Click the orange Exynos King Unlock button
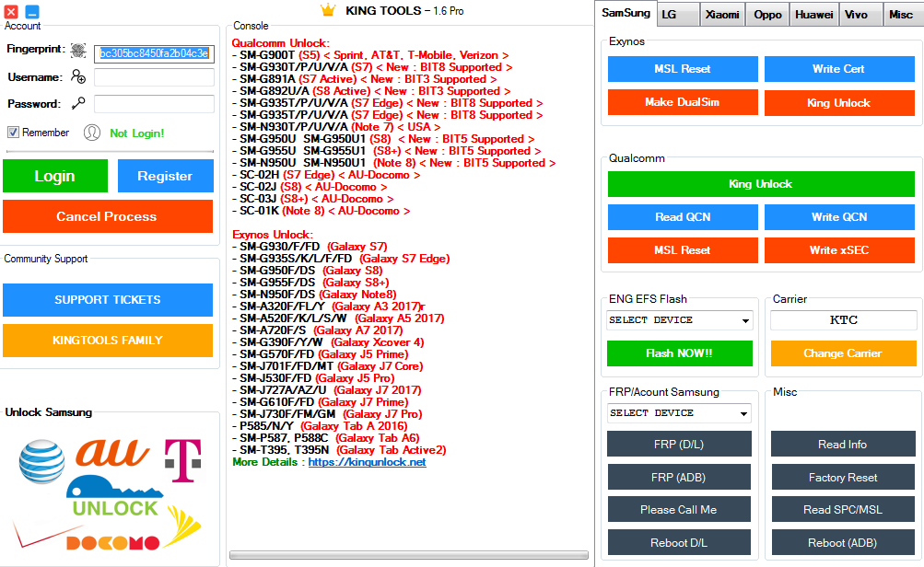The width and height of the screenshot is (924, 567). click(839, 103)
